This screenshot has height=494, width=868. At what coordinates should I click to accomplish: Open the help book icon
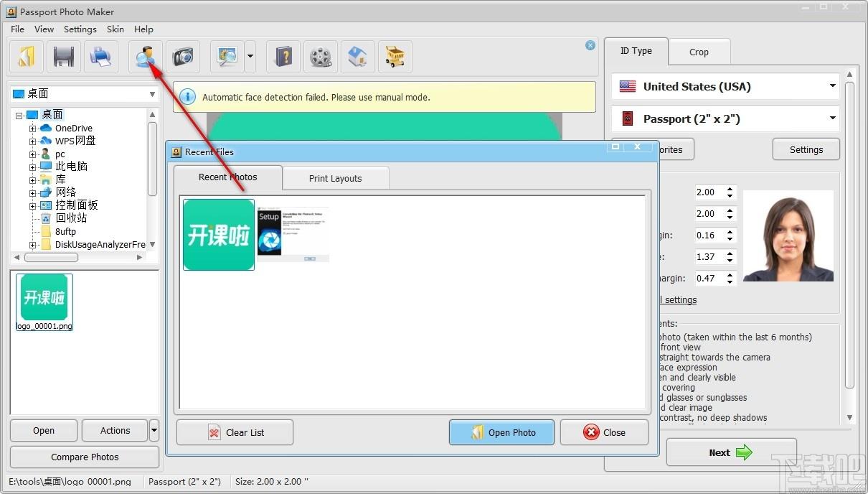tap(283, 57)
